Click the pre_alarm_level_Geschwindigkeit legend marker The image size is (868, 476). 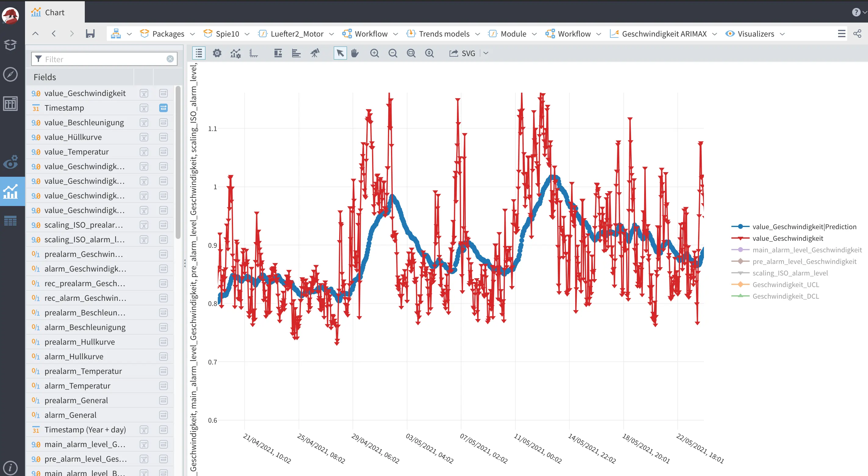point(740,261)
